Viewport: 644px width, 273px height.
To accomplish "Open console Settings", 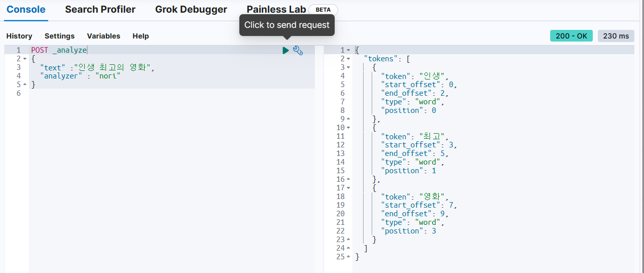I will point(59,36).
